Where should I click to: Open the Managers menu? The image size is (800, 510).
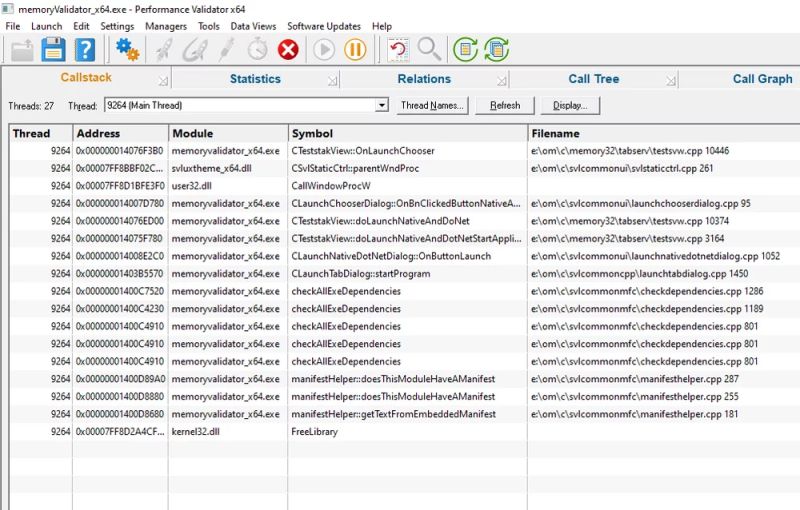pyautogui.click(x=166, y=26)
